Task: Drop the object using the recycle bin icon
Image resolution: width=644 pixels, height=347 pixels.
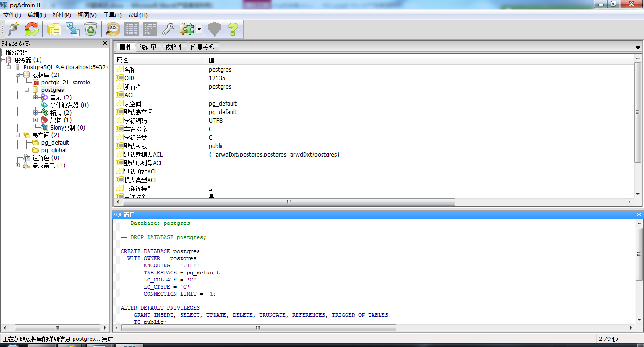Action: (x=91, y=29)
